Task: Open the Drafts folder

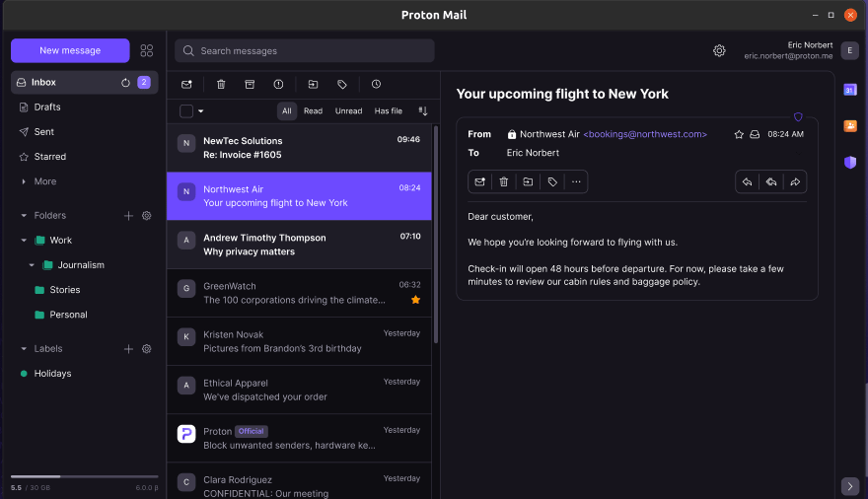Action: pos(84,107)
